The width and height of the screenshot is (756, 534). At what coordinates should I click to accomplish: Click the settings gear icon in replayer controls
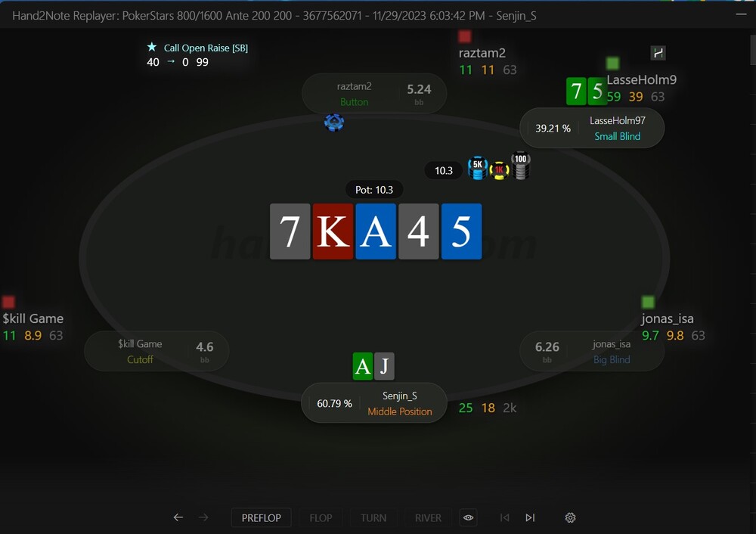[x=570, y=517]
